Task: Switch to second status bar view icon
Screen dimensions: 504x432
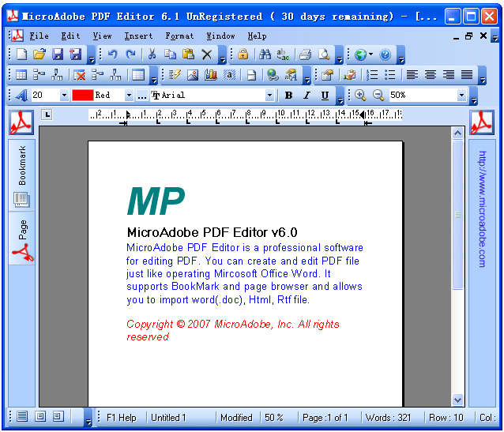Action: click(40, 416)
